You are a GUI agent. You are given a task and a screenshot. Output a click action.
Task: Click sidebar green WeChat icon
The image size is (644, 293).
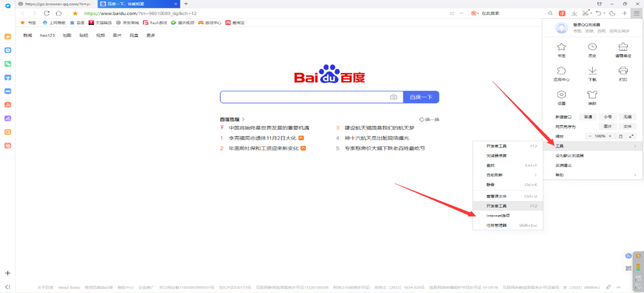pyautogui.click(x=7, y=64)
